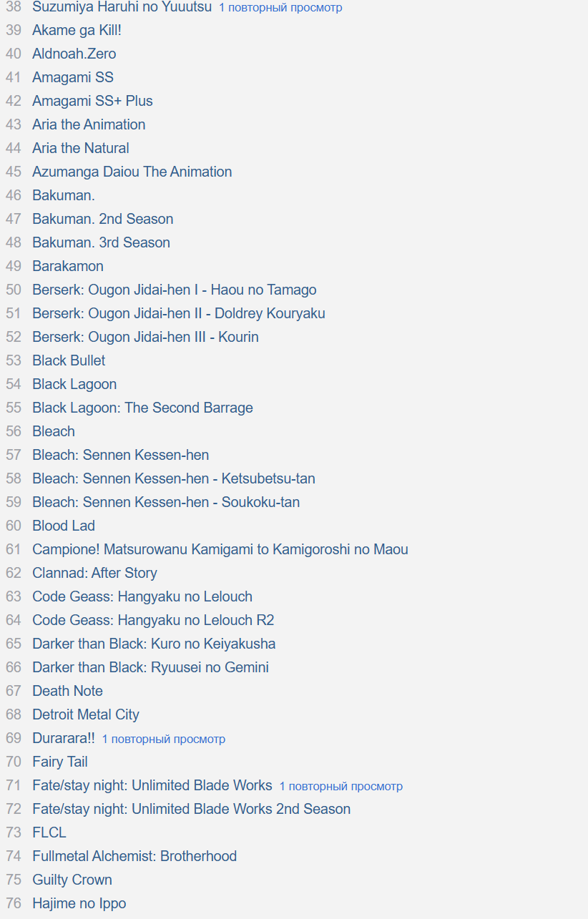Open Bakuman. 3rd Season entry
Viewport: 588px width, 919px height.
tap(101, 242)
